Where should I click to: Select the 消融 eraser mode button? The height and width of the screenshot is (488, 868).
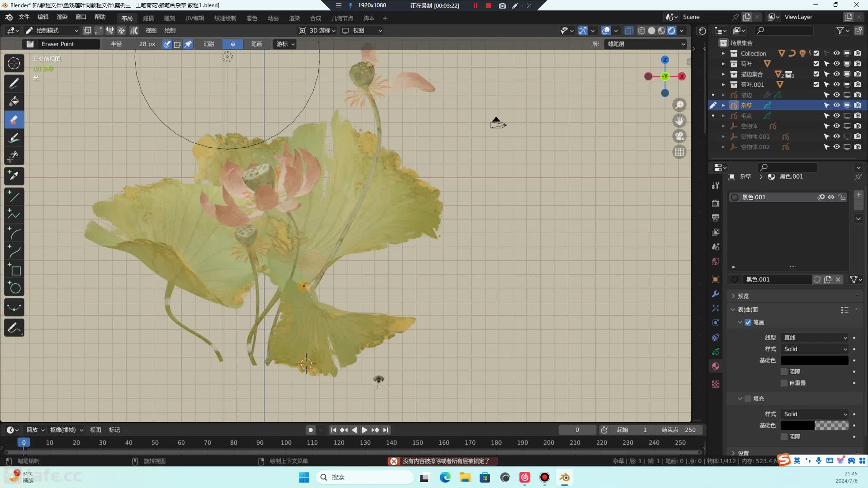pyautogui.click(x=209, y=44)
